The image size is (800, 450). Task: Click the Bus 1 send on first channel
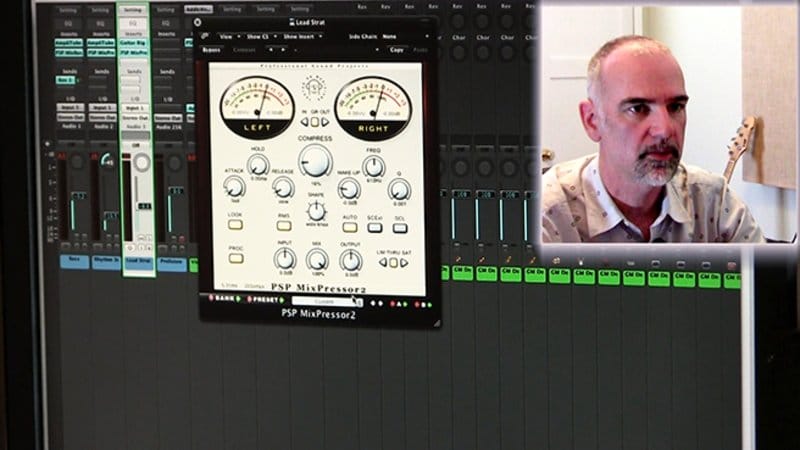(x=65, y=80)
